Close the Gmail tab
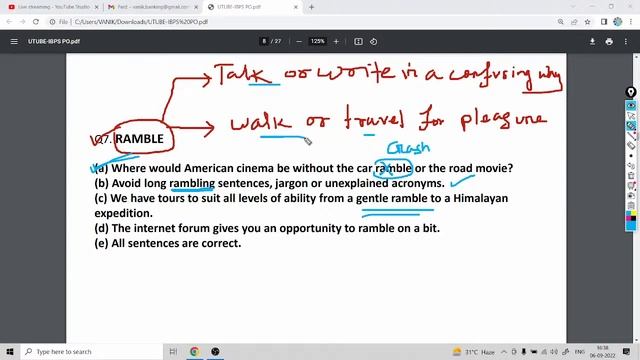The image size is (640, 360). point(196,7)
